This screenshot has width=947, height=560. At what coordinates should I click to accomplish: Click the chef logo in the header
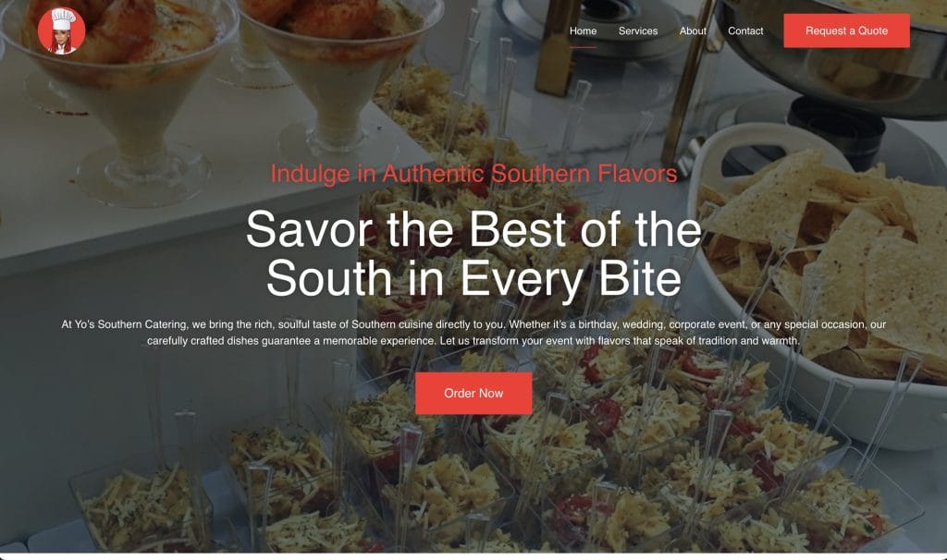pos(62,30)
